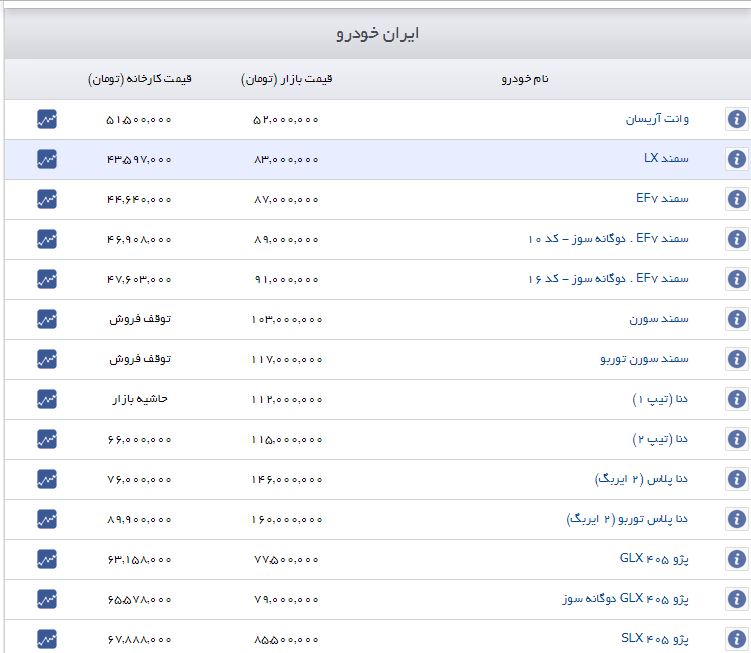
Task: Select factory price ۸۹,۹۰۰,۰۰۰ for دنا پلاس توربو
Action: (x=139, y=519)
